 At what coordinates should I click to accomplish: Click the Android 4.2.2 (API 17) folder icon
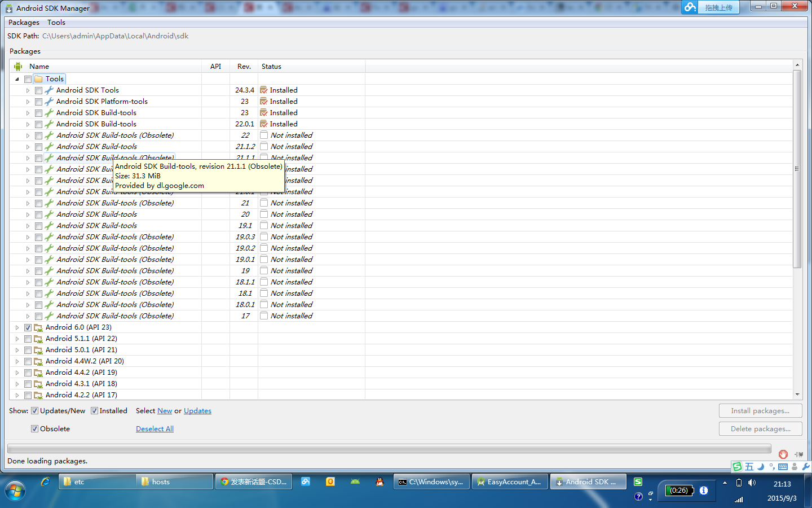(x=38, y=395)
